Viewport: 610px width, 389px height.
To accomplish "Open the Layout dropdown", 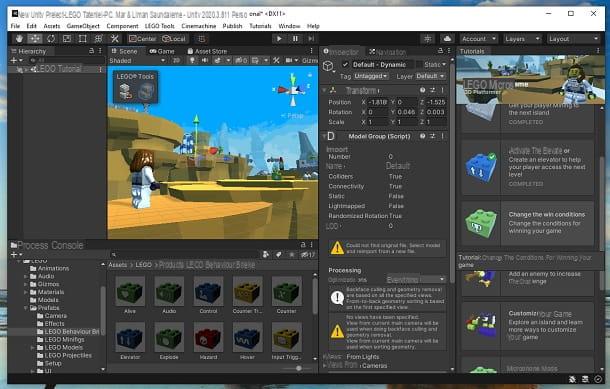I will (573, 39).
